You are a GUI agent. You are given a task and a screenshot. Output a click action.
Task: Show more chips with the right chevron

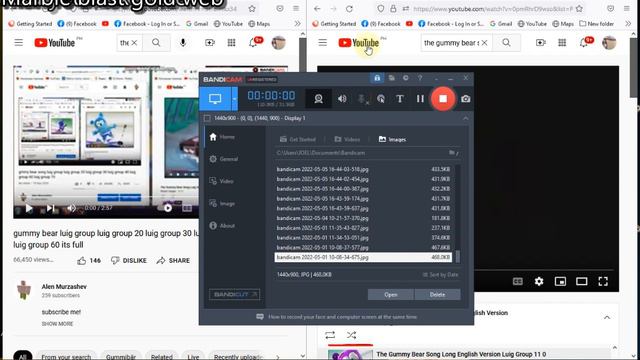tap(278, 357)
